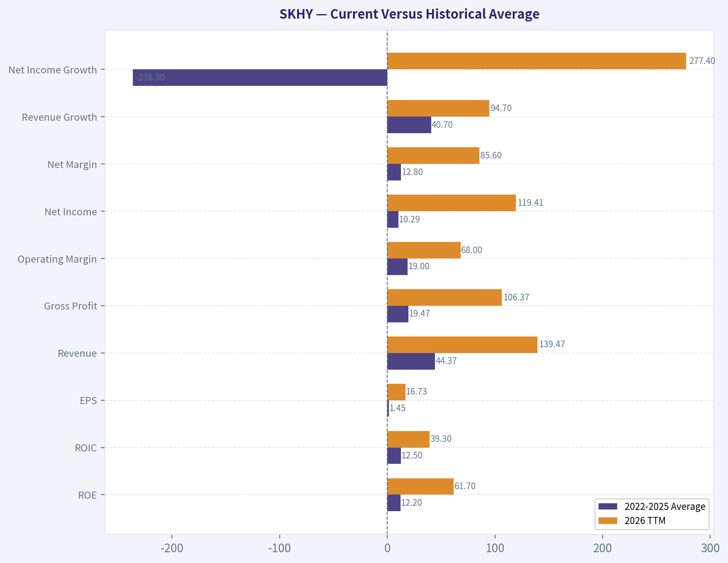The image size is (728, 563).
Task: Click the value label 68.00
Action: pyautogui.click(x=472, y=250)
